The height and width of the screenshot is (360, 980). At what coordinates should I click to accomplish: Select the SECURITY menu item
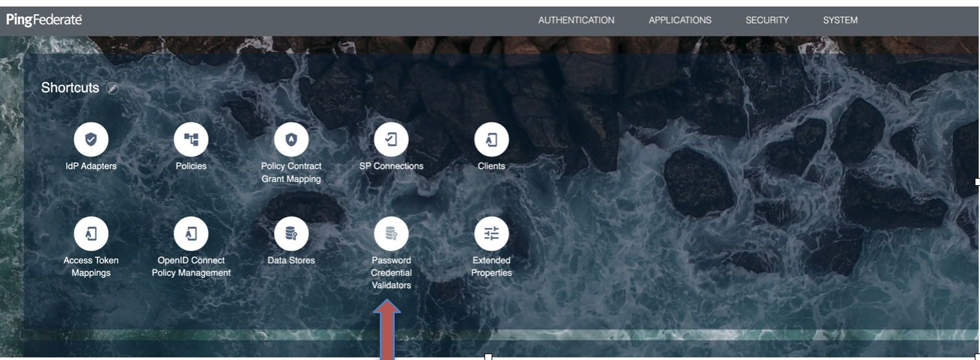click(767, 20)
